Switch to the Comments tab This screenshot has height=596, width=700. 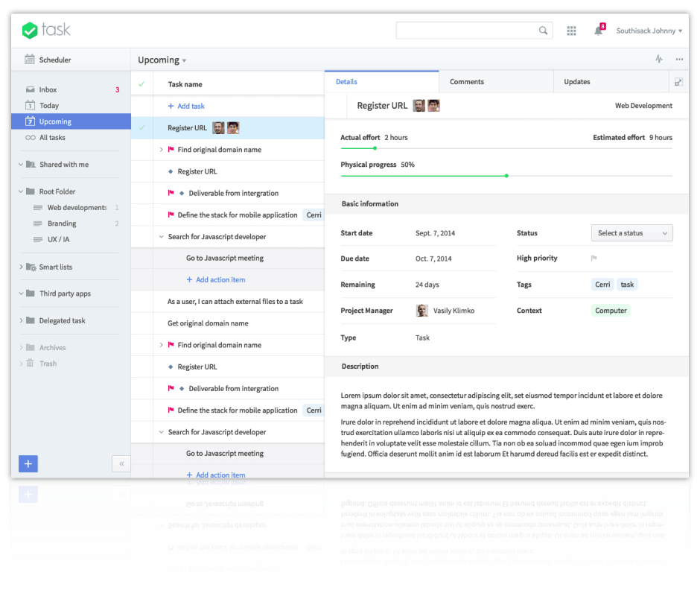[x=496, y=82]
